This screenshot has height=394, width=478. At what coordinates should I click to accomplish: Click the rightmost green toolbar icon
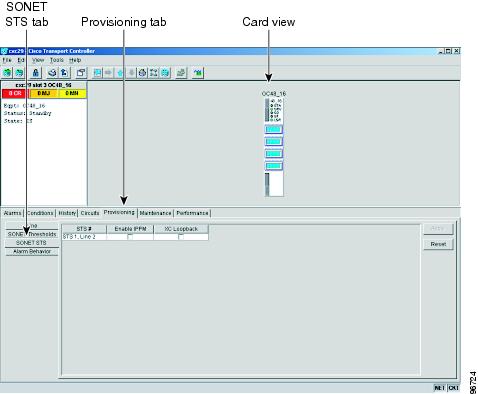[198, 73]
